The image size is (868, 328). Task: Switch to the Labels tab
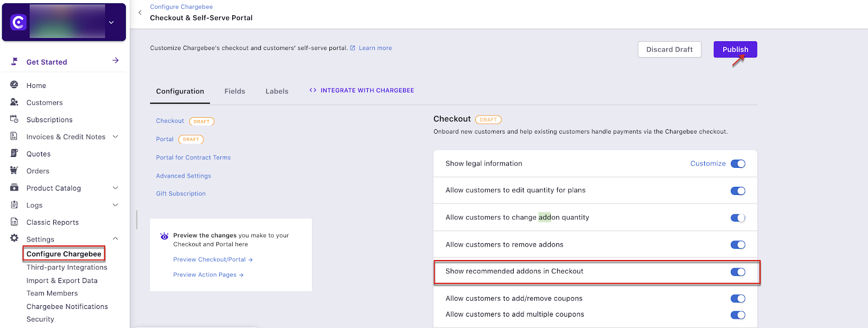coord(277,91)
